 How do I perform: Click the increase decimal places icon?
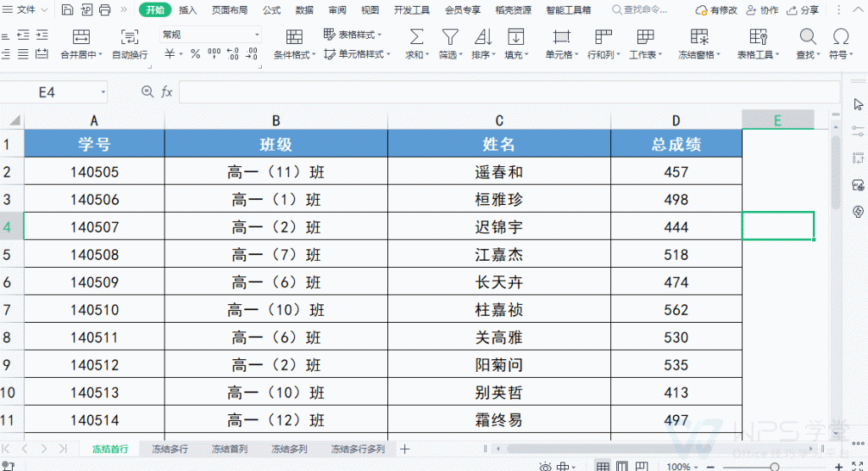coord(233,53)
